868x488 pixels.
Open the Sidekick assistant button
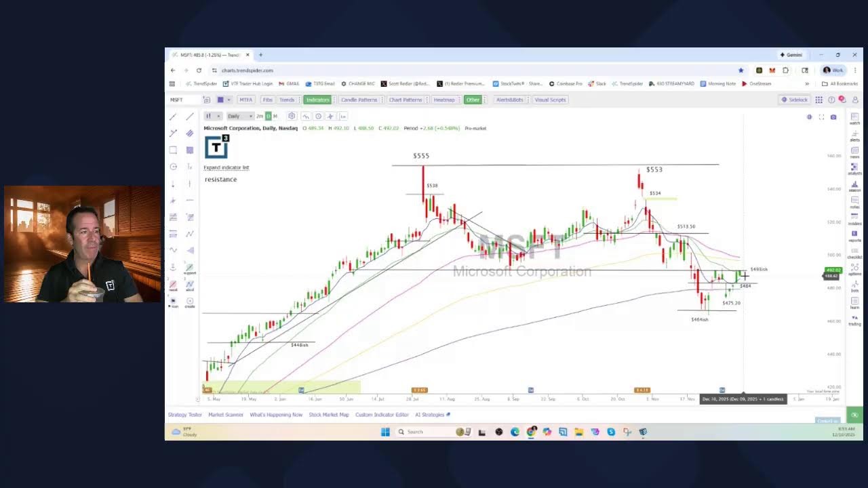coord(794,100)
